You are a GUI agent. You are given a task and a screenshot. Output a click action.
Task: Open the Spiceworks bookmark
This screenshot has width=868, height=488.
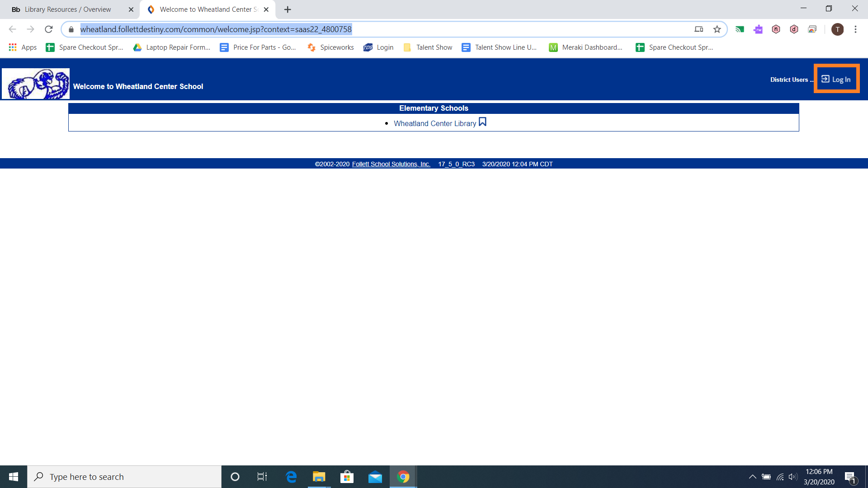pyautogui.click(x=330, y=47)
